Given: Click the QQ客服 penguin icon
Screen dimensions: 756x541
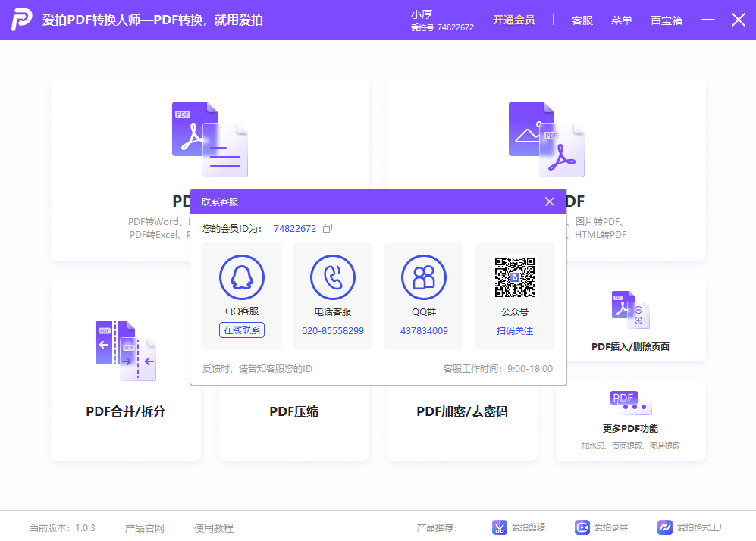Looking at the screenshot, I should pos(242,277).
